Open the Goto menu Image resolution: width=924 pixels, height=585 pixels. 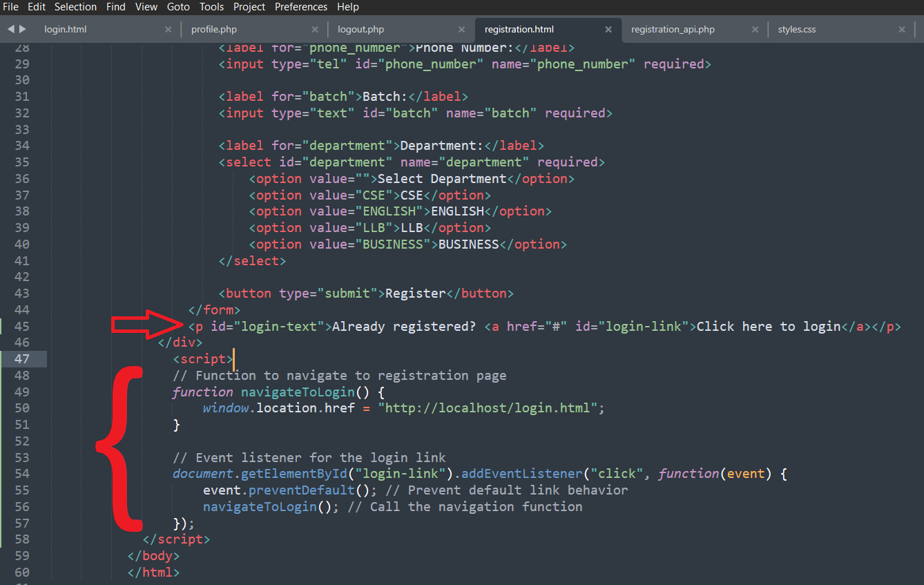click(179, 7)
